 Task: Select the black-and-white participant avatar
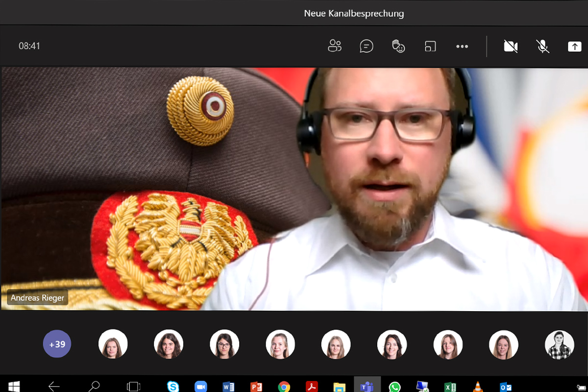[559, 345]
